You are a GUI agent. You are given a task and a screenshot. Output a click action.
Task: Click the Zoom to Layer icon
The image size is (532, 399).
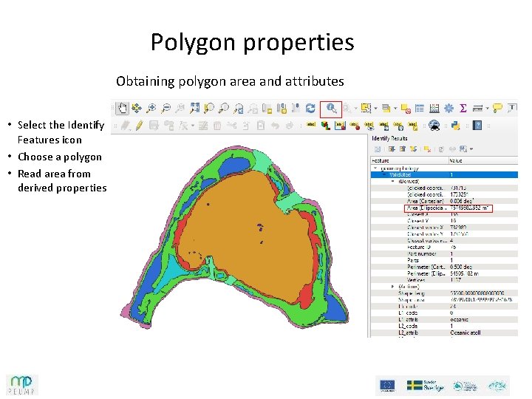point(224,109)
